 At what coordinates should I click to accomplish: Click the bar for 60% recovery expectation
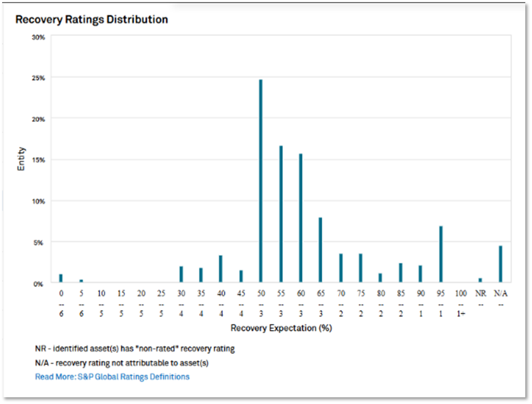click(x=301, y=218)
